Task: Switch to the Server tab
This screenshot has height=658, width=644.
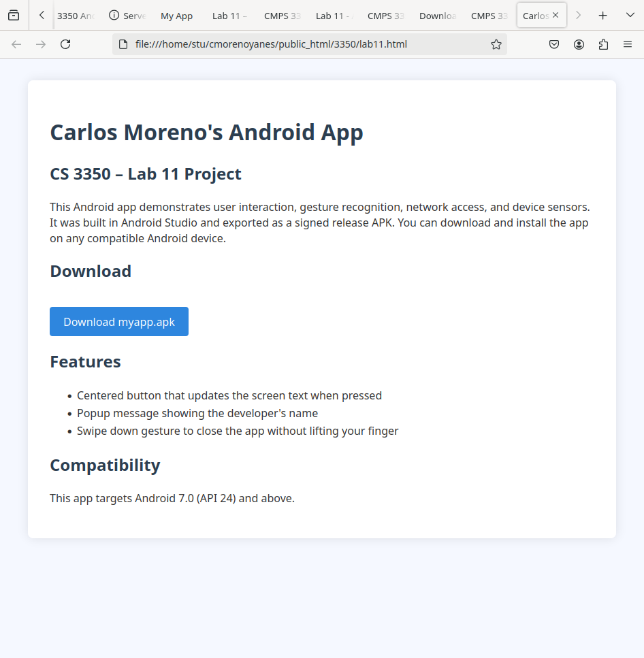Action: click(127, 16)
